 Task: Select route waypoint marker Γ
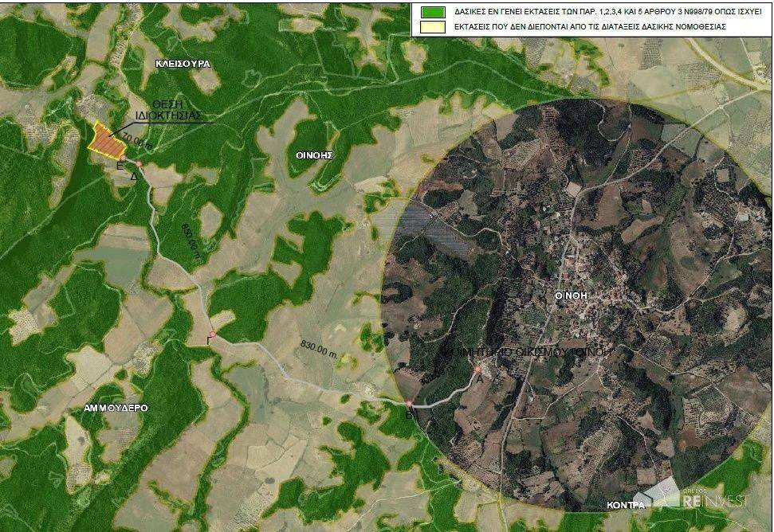coord(211,334)
